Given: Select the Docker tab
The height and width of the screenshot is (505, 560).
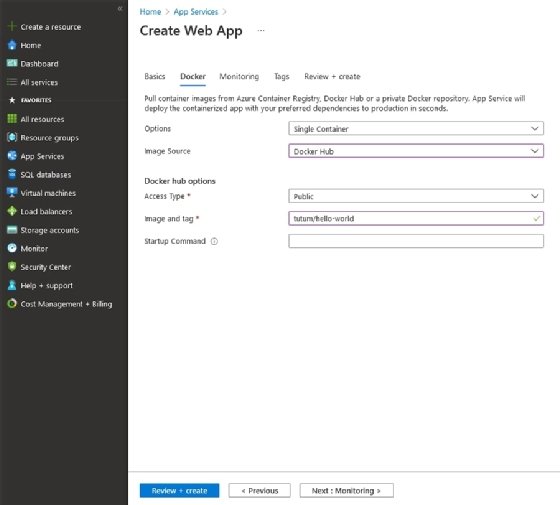Looking at the screenshot, I should 193,76.
